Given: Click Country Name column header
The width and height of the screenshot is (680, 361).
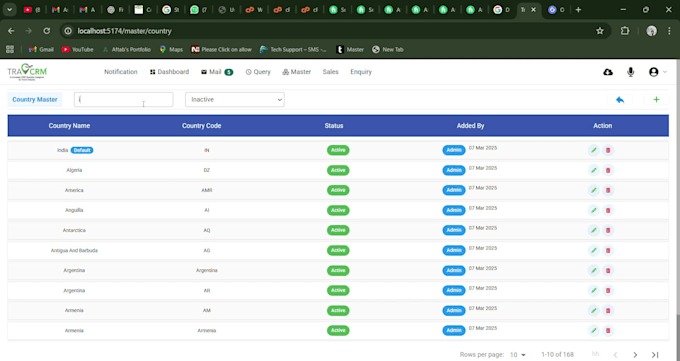Looking at the screenshot, I should coord(69,126).
